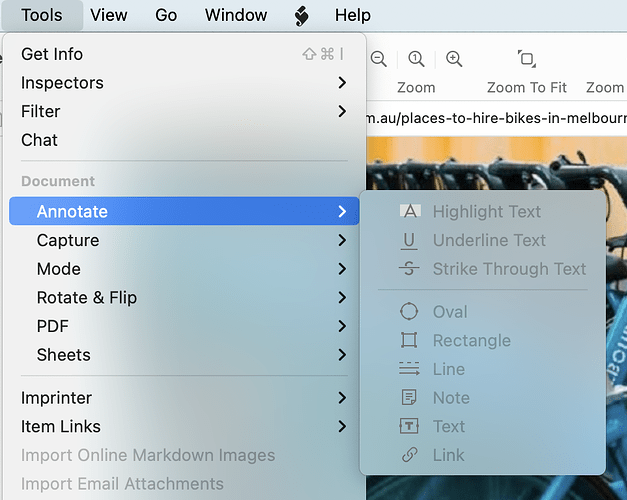This screenshot has width=627, height=500.
Task: Click the Note annotation icon
Action: (409, 398)
